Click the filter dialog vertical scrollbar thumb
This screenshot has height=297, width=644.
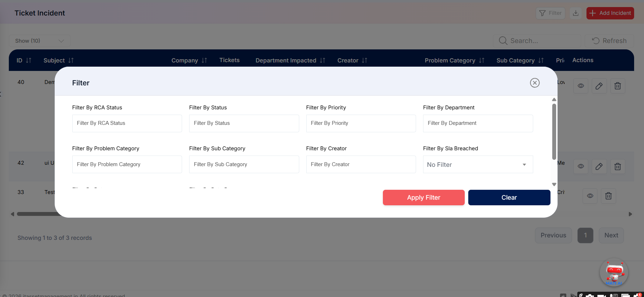tap(554, 132)
